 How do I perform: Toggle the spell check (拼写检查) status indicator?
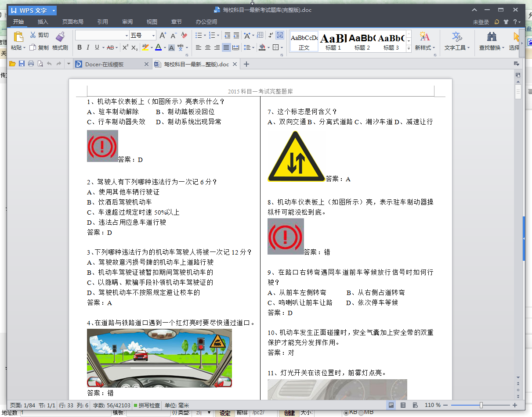(147, 405)
